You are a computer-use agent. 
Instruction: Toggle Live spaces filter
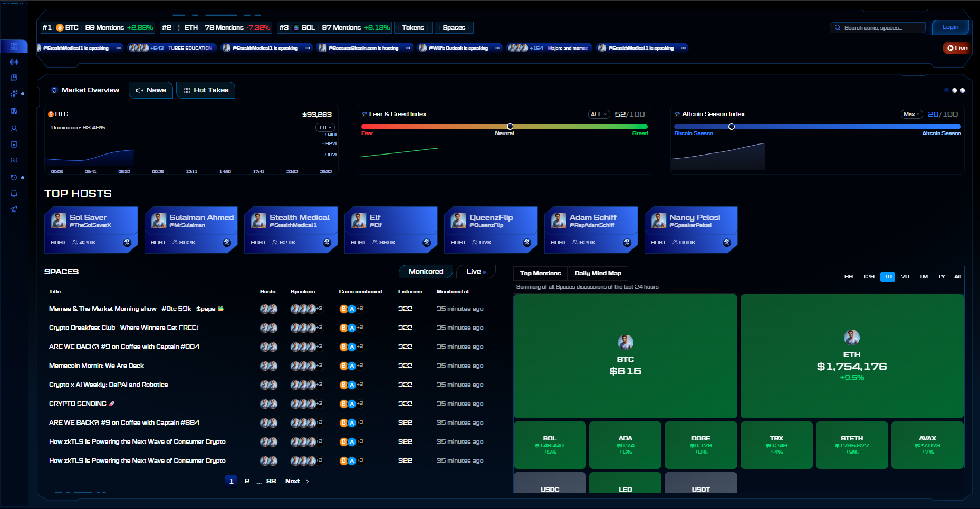476,272
